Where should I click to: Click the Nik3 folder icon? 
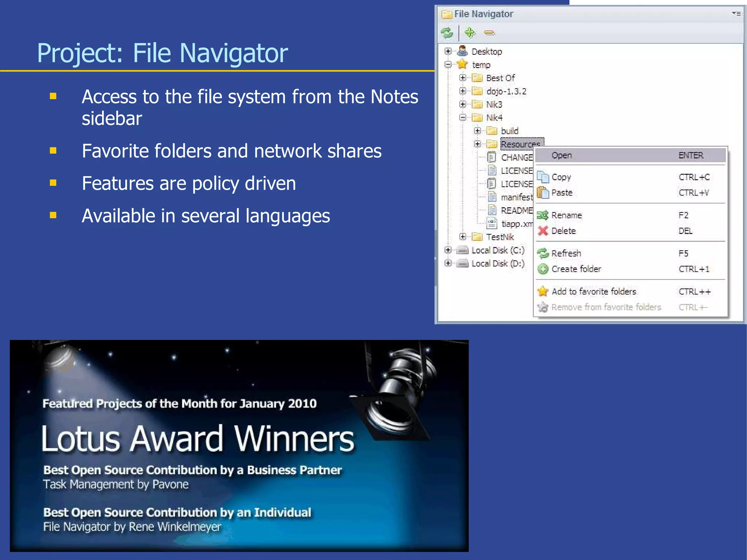tap(477, 104)
